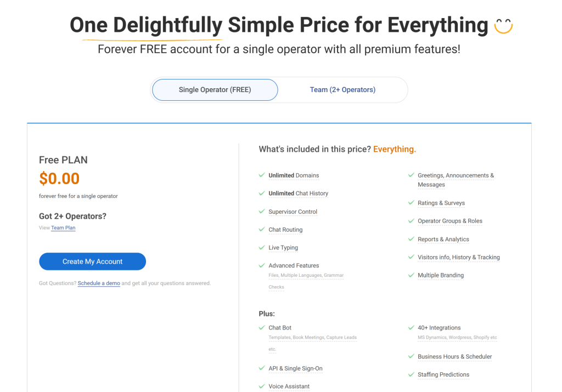Click the checkmark next to Supervisor Control
This screenshot has width=562, height=392.
point(262,211)
